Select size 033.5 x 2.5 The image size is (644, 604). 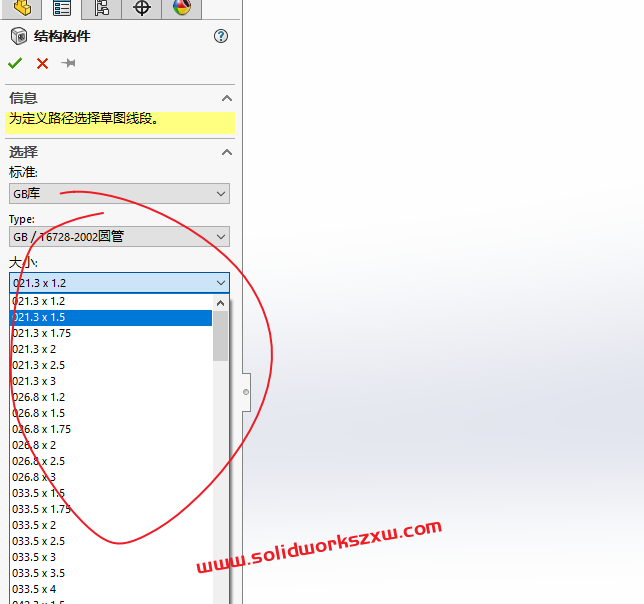coord(111,542)
